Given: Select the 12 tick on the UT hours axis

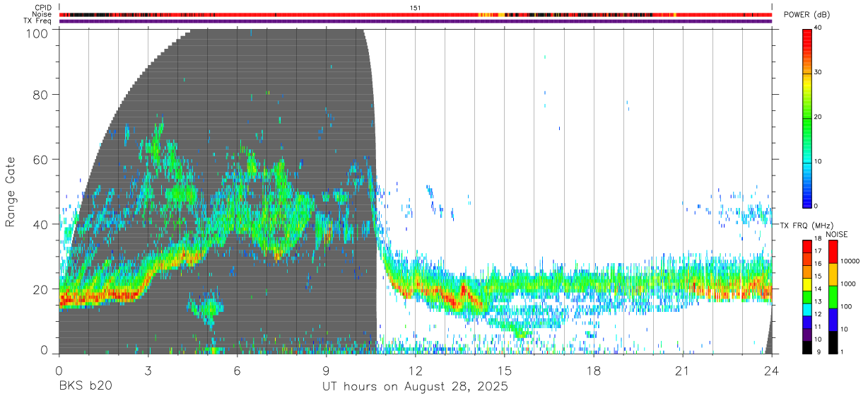Looking at the screenshot, I should point(416,370).
